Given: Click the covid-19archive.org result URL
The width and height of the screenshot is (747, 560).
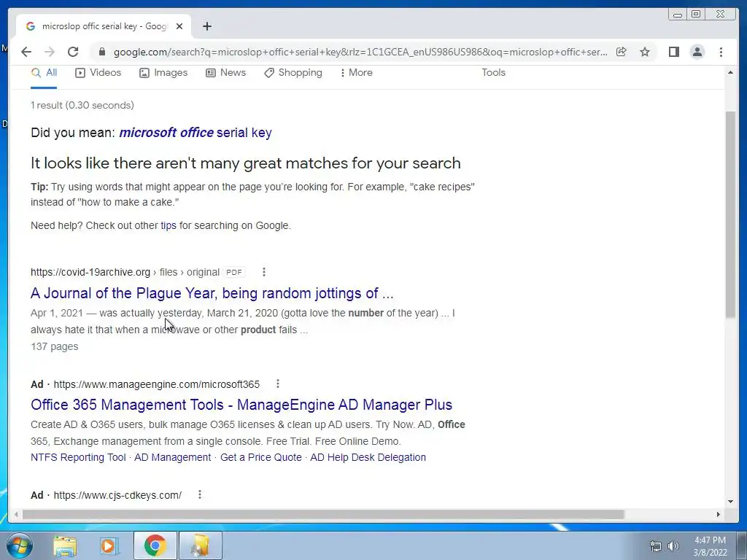Looking at the screenshot, I should [x=125, y=273].
